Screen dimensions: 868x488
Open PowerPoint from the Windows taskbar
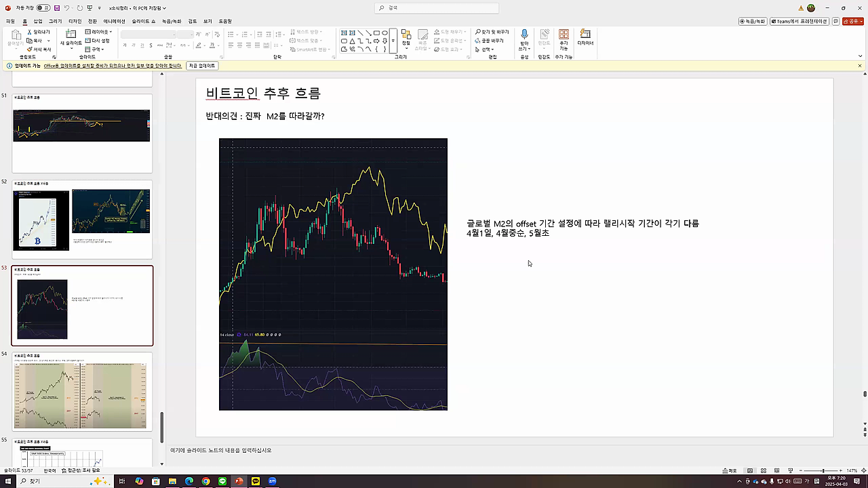pyautogui.click(x=239, y=481)
